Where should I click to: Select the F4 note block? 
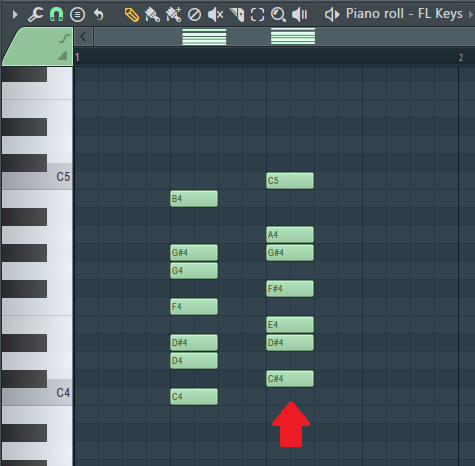coord(194,307)
